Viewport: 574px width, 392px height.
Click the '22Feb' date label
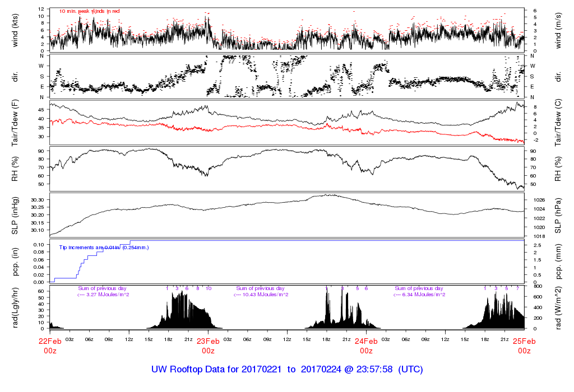(x=50, y=342)
